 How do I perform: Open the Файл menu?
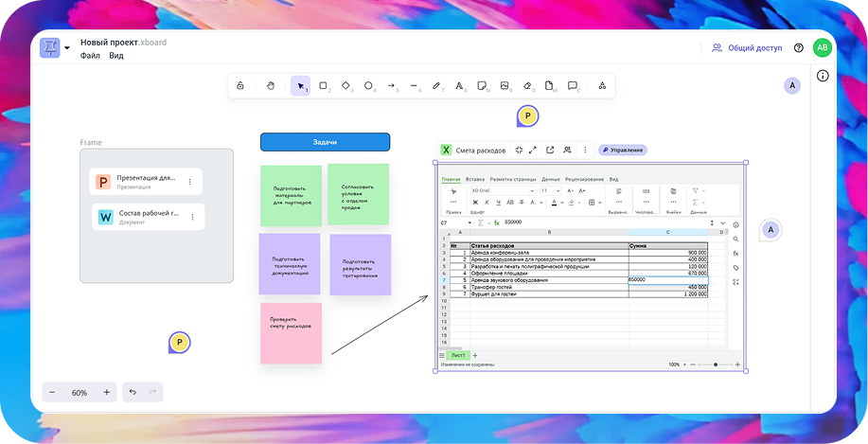click(90, 56)
